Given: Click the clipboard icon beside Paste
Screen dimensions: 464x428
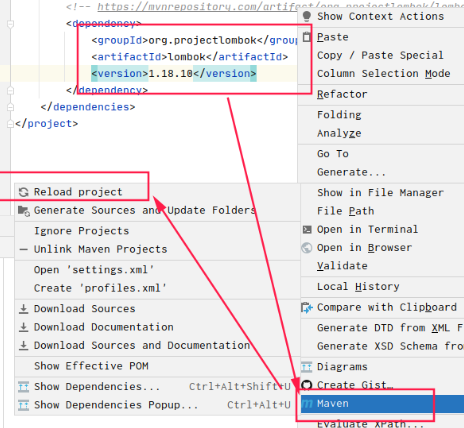Looking at the screenshot, I should pyautogui.click(x=307, y=37).
